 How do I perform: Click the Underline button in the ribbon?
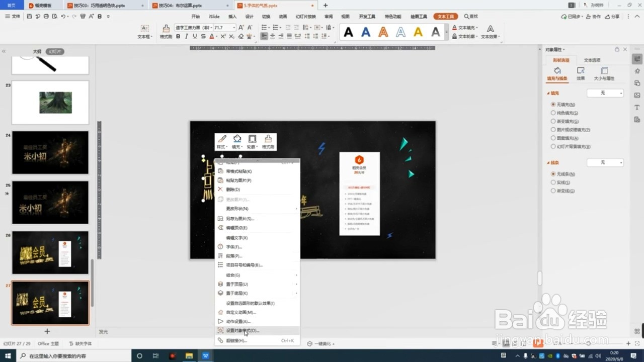tap(195, 36)
